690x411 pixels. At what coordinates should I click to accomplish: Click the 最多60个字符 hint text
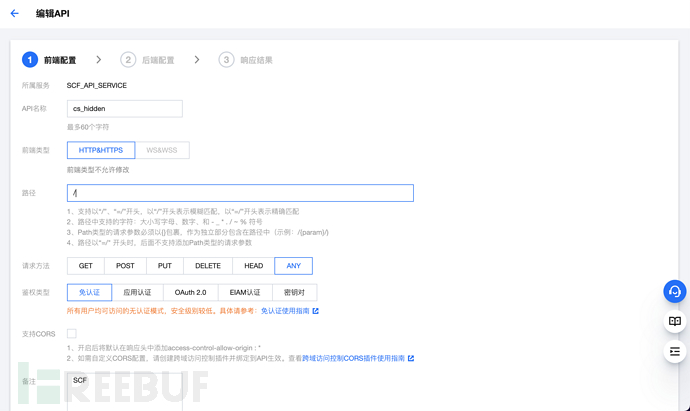tap(88, 127)
